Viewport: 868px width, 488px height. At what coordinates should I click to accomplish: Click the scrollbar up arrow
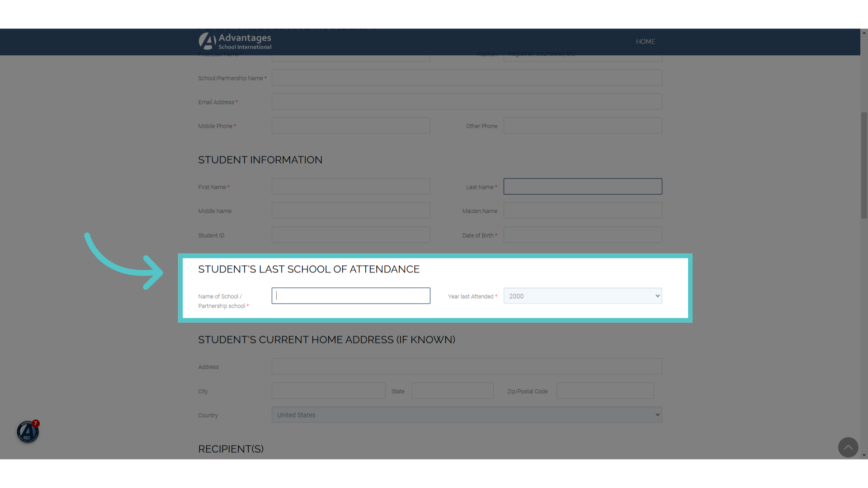[864, 33]
